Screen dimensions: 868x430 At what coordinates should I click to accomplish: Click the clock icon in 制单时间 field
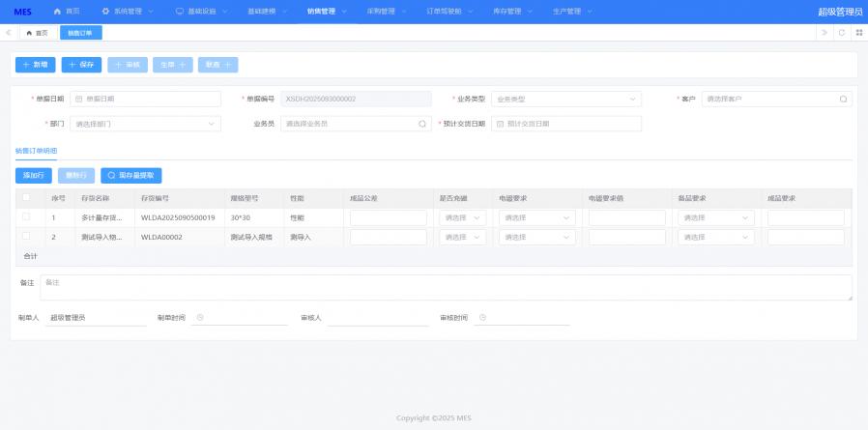coord(200,317)
